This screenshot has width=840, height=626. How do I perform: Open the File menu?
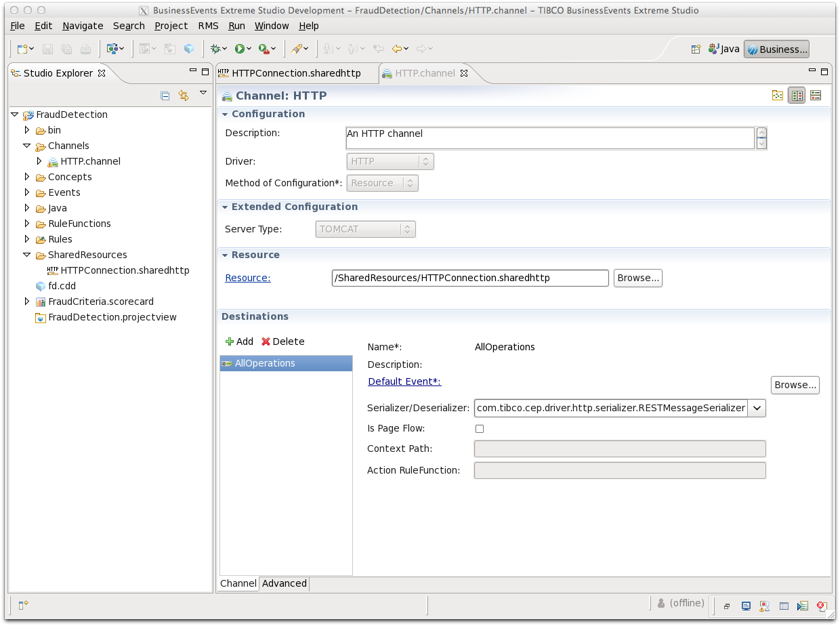coord(18,26)
